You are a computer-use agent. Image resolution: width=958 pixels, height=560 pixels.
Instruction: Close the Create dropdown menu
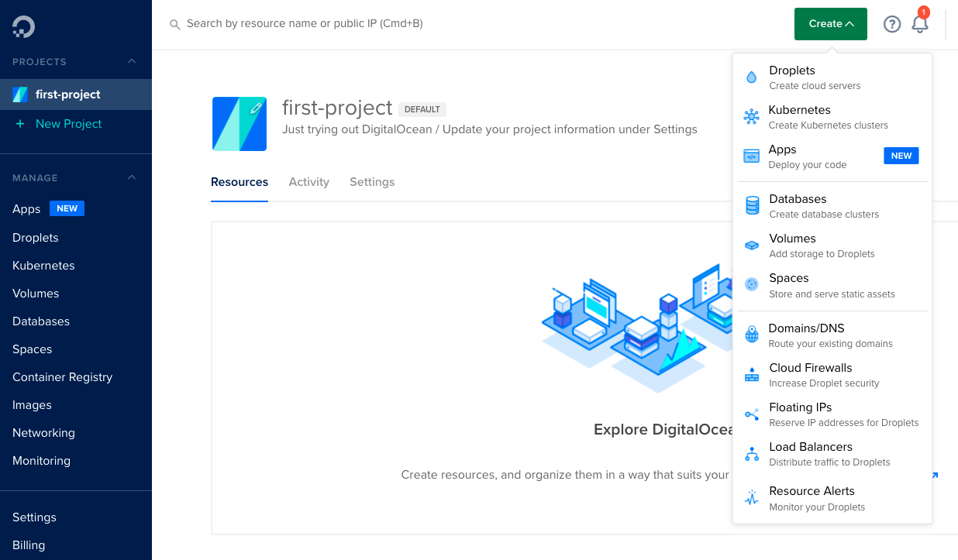831,24
